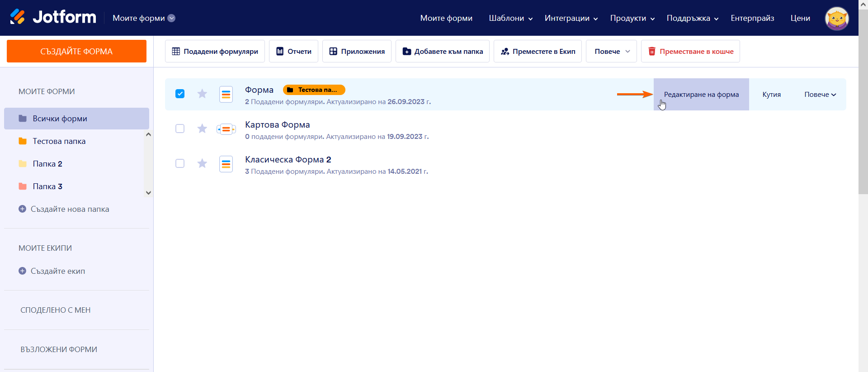The width and height of the screenshot is (868, 372).
Task: Open the Кутия inbox for Форма
Action: (x=772, y=95)
